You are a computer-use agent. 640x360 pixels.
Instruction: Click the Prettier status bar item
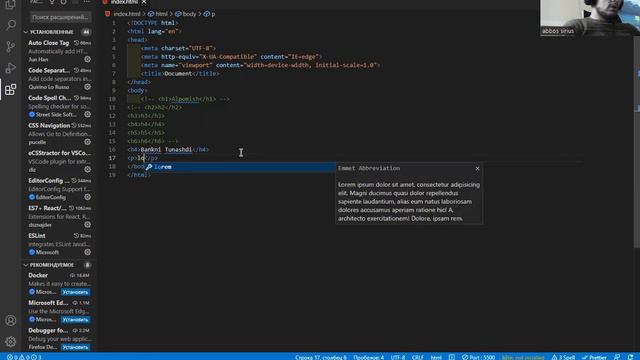pos(594,357)
